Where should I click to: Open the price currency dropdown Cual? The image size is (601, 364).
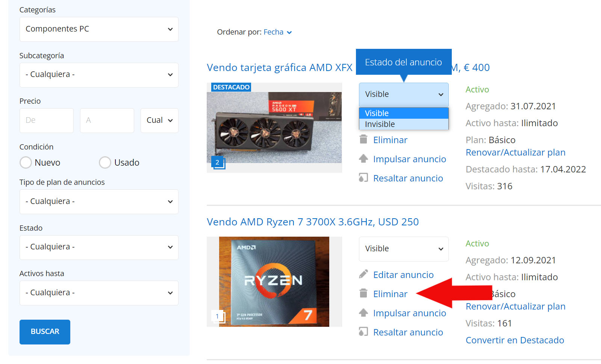click(159, 121)
